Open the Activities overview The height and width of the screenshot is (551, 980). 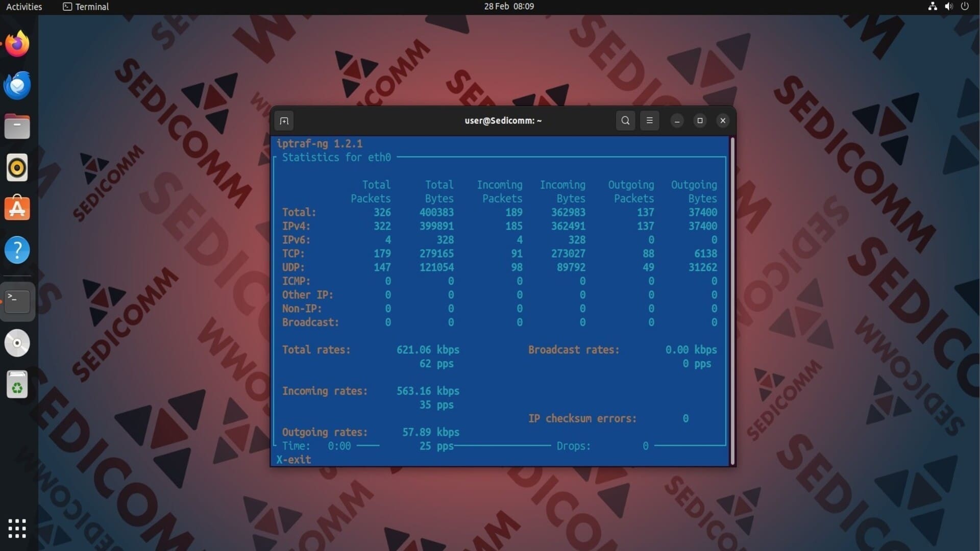24,7
